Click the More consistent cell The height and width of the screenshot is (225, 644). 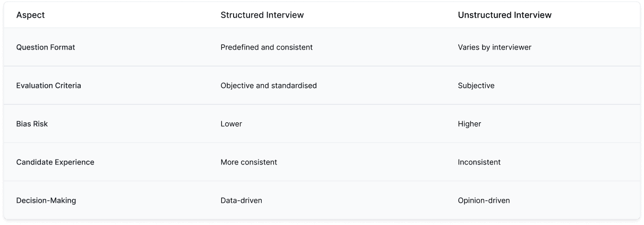pos(248,162)
